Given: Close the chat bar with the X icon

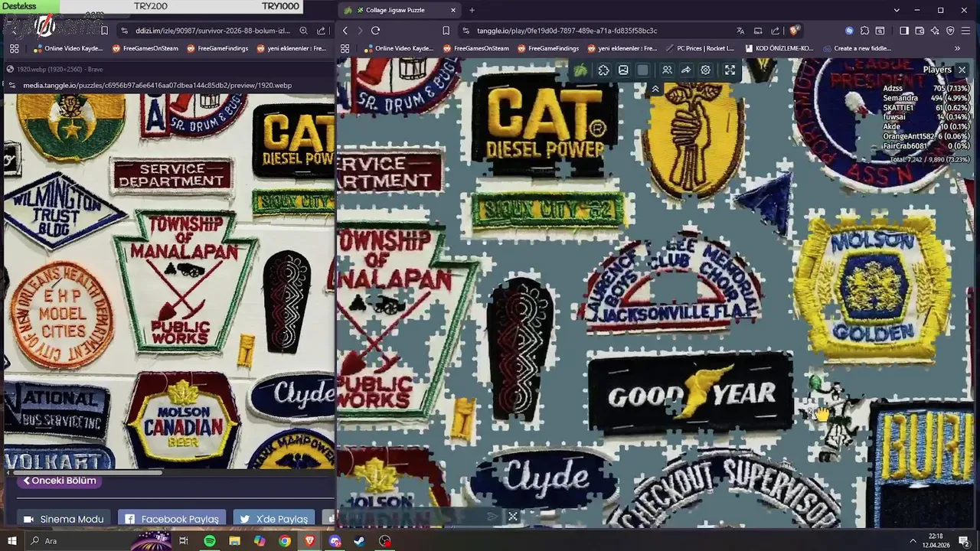Looking at the screenshot, I should 512,517.
